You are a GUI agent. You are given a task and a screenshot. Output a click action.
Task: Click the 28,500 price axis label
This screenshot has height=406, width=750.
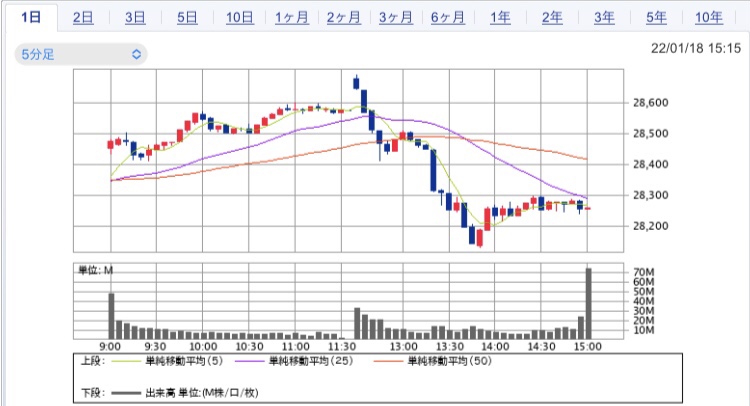point(651,133)
